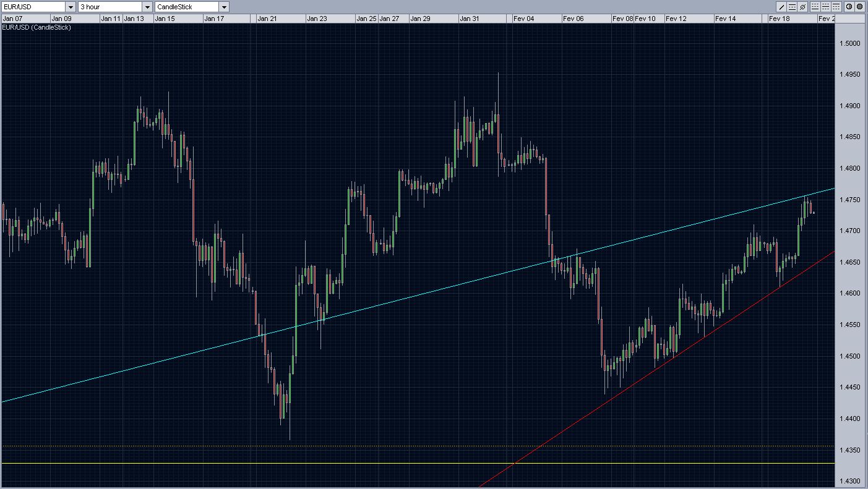Click the 1.4350 price axis label
The height and width of the screenshot is (489, 868).
tap(849, 450)
